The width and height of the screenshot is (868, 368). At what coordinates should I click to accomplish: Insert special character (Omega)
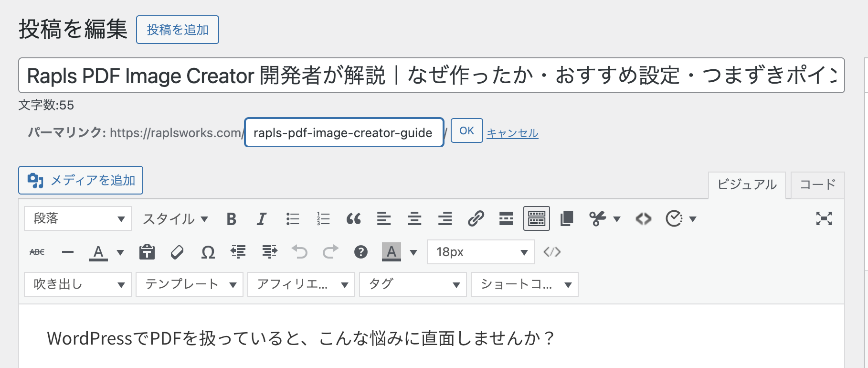pyautogui.click(x=208, y=252)
